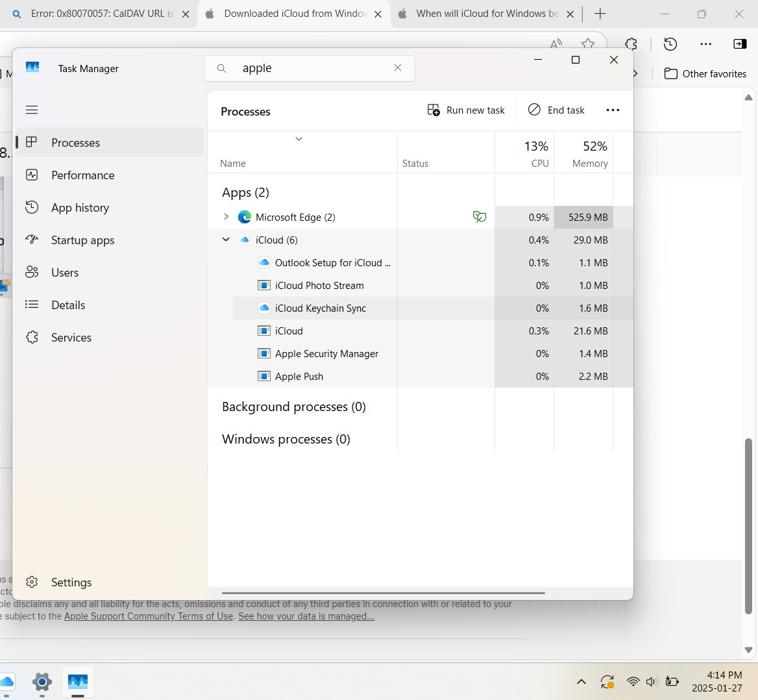Show hidden system tray icons chevron
The height and width of the screenshot is (700, 758).
click(x=581, y=682)
